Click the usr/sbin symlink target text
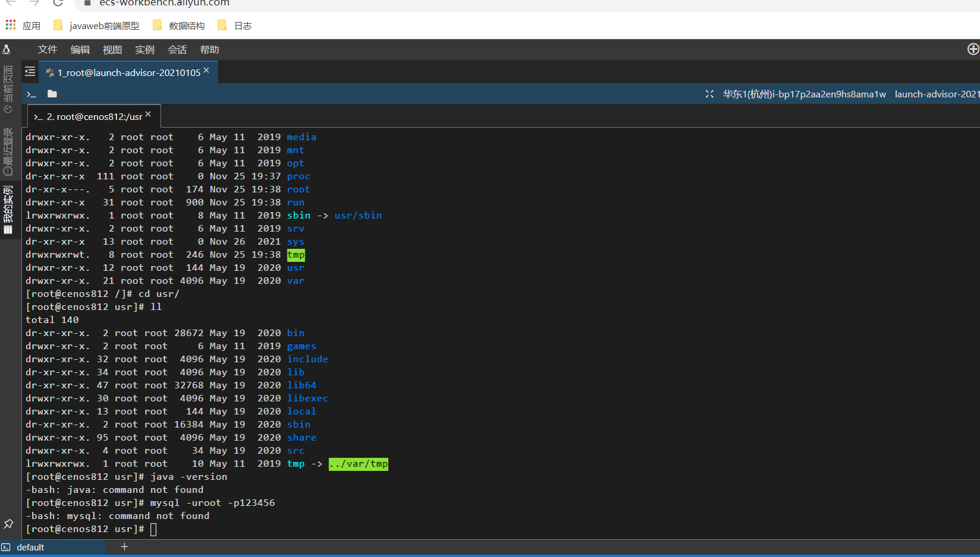This screenshot has height=557, width=980. pos(358,216)
